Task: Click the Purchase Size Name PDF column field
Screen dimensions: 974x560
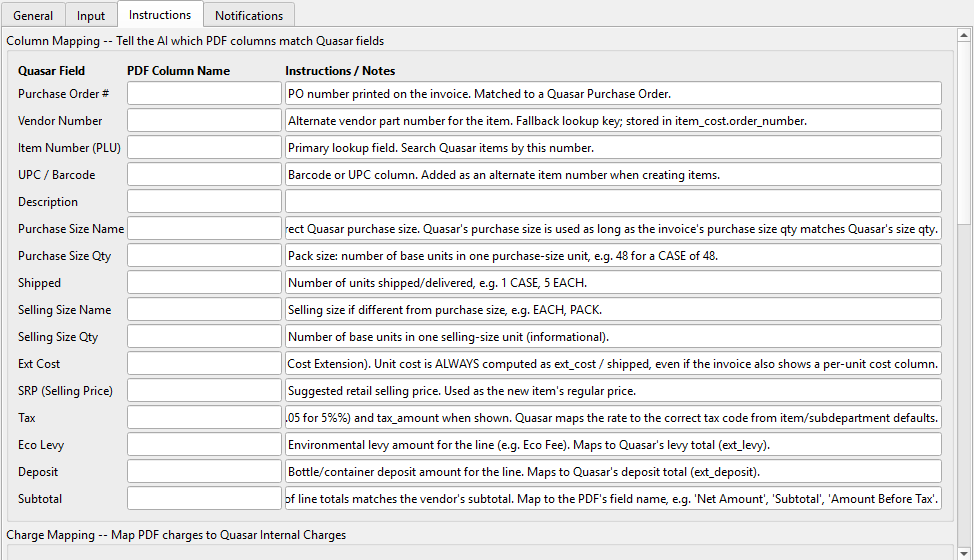Action: [x=204, y=228]
